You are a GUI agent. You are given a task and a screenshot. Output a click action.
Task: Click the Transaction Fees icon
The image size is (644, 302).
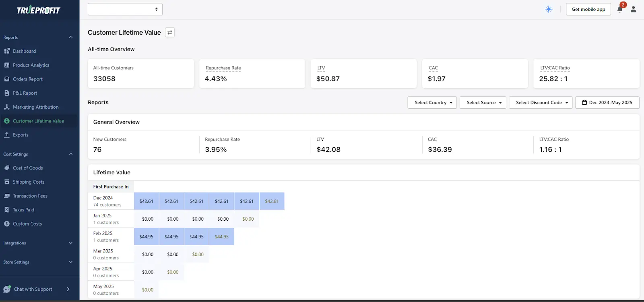pos(7,196)
